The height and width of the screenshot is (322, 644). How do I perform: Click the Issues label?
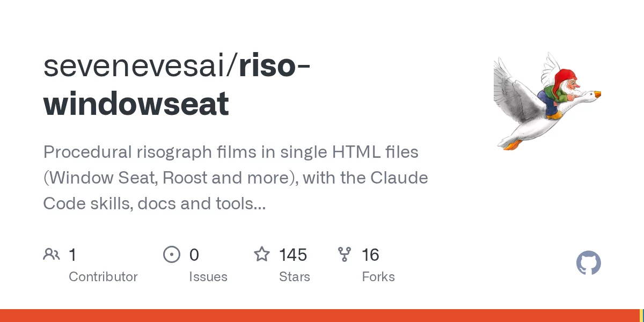point(208,277)
